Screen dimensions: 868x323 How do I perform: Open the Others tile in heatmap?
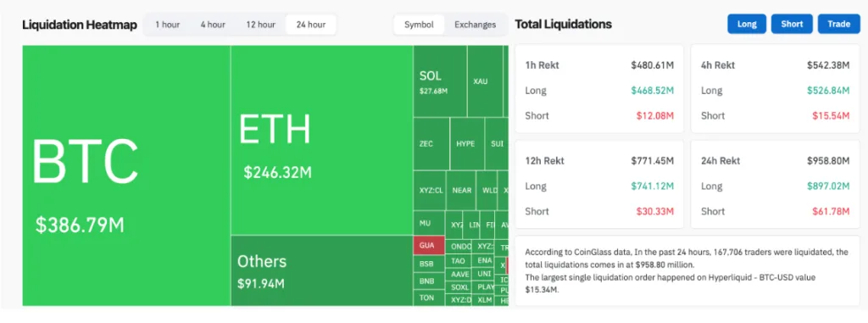point(321,270)
